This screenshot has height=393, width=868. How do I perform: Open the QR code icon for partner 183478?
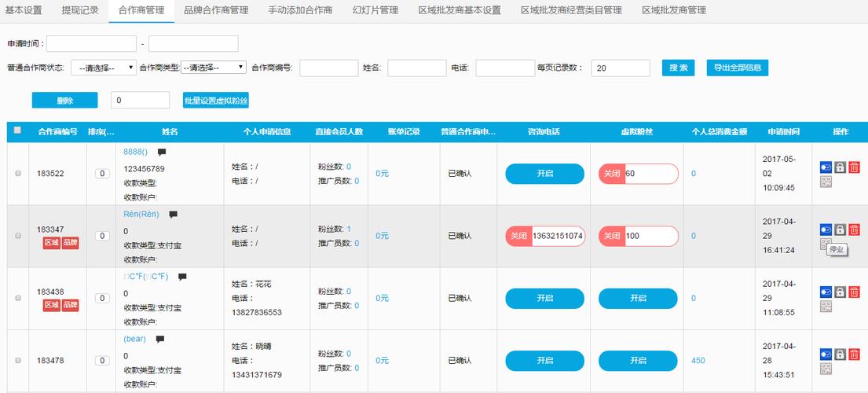[826, 369]
